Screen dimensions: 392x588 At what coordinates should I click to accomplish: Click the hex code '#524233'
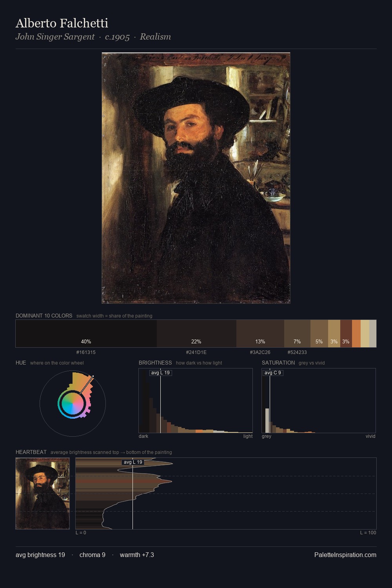point(297,352)
